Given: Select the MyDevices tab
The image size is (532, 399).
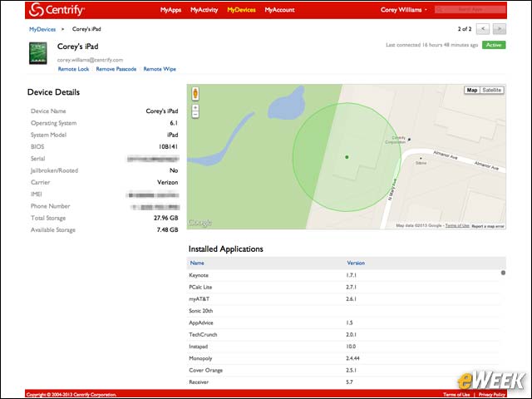Looking at the screenshot, I should click(x=241, y=10).
